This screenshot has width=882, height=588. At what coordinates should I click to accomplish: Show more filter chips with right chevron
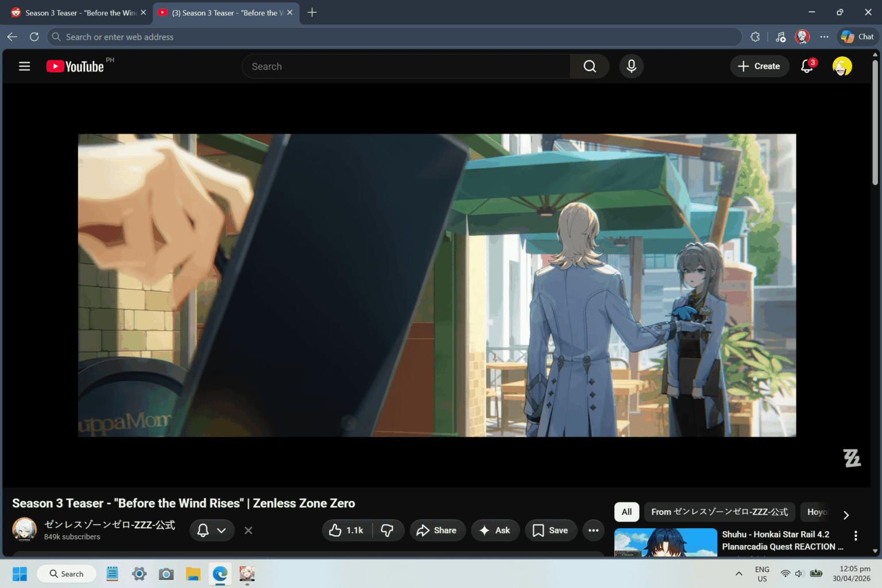tap(846, 515)
